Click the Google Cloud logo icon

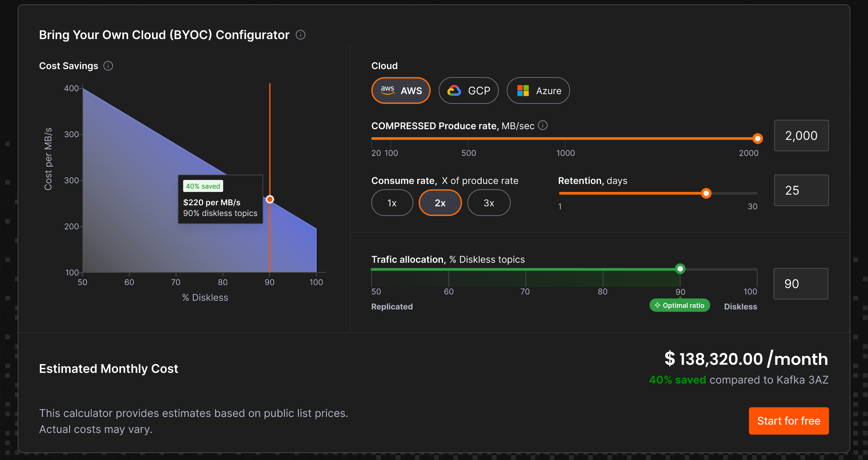(454, 90)
